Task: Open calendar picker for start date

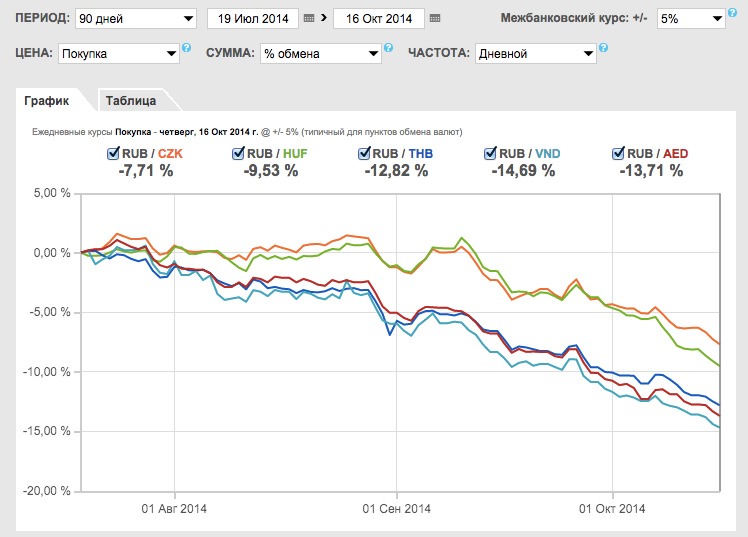Action: [x=308, y=19]
